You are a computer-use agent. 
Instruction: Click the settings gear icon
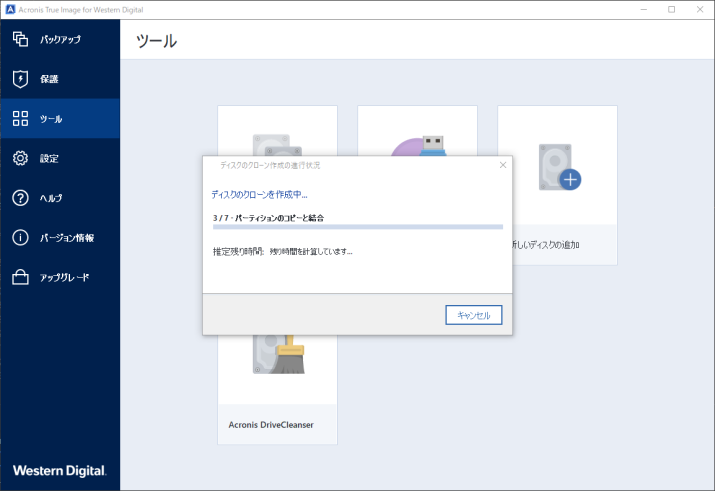20,158
